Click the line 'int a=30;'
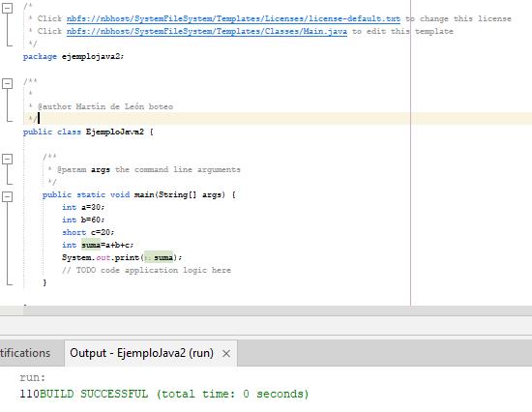 click(x=83, y=207)
